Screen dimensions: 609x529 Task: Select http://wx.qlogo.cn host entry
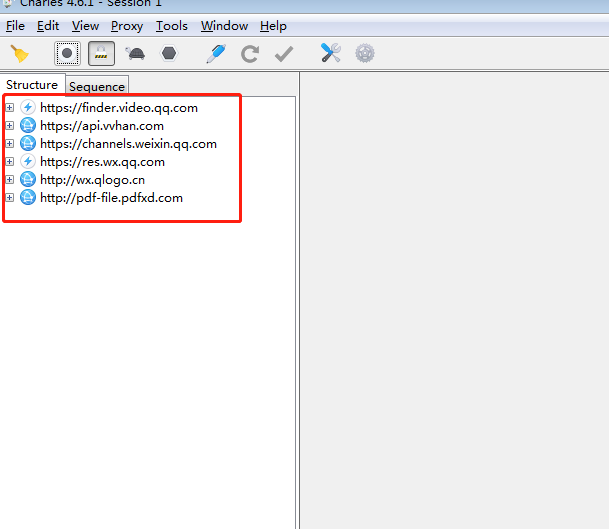pyautogui.click(x=92, y=180)
